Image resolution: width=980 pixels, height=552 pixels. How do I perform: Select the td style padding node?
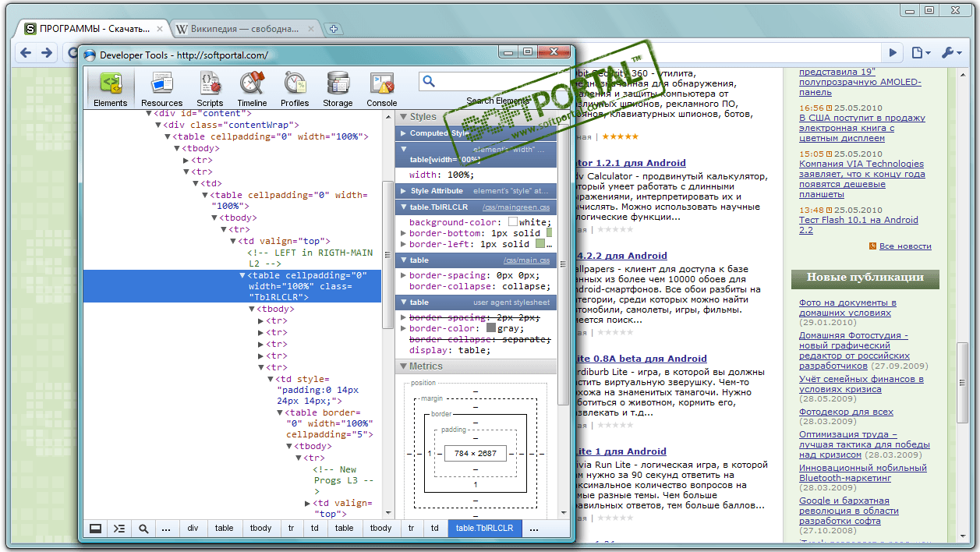[x=318, y=391]
